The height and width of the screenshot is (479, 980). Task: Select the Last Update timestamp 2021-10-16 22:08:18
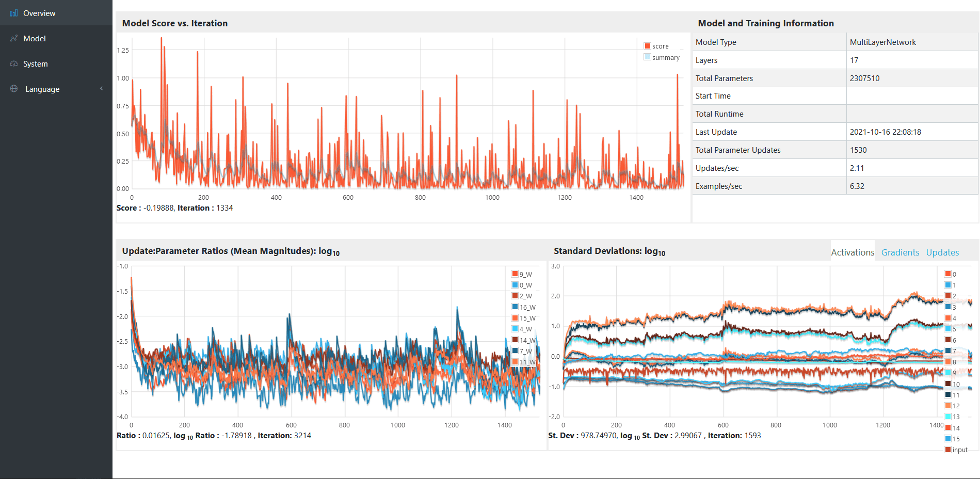pos(912,132)
